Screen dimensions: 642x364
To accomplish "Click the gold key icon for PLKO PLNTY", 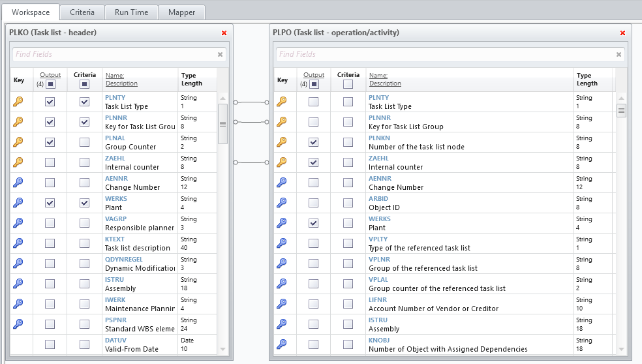I will coord(18,102).
